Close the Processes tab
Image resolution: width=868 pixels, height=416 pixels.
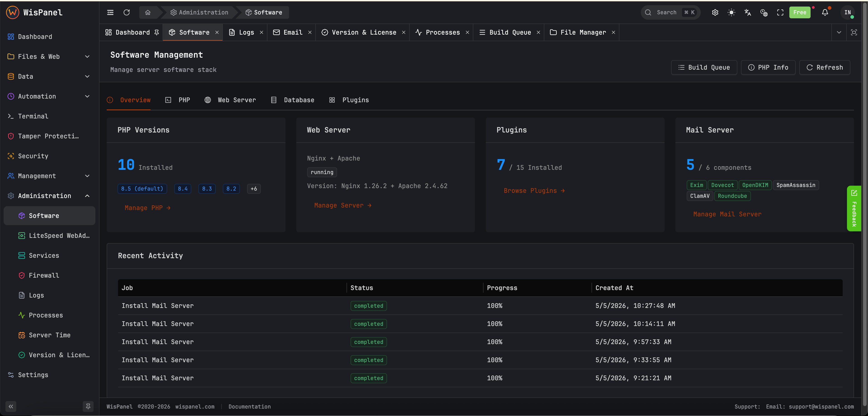[x=467, y=32]
